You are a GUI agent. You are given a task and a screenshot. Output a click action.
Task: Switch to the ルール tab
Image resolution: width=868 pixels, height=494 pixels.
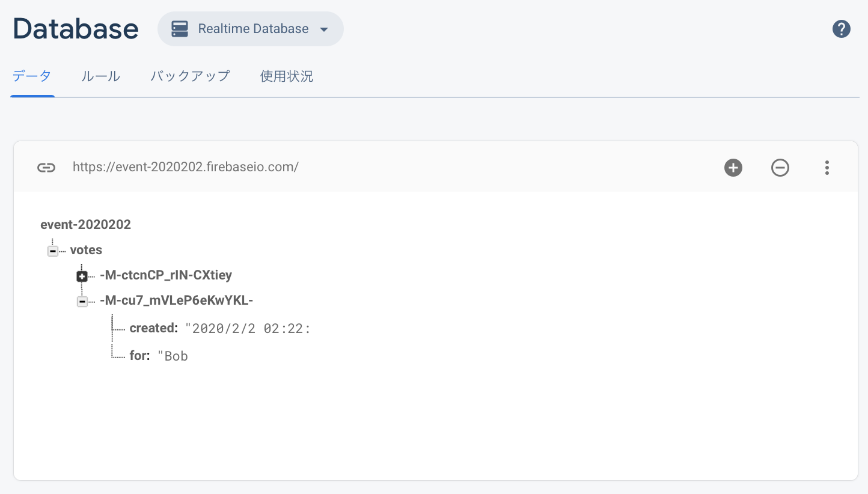pyautogui.click(x=100, y=76)
